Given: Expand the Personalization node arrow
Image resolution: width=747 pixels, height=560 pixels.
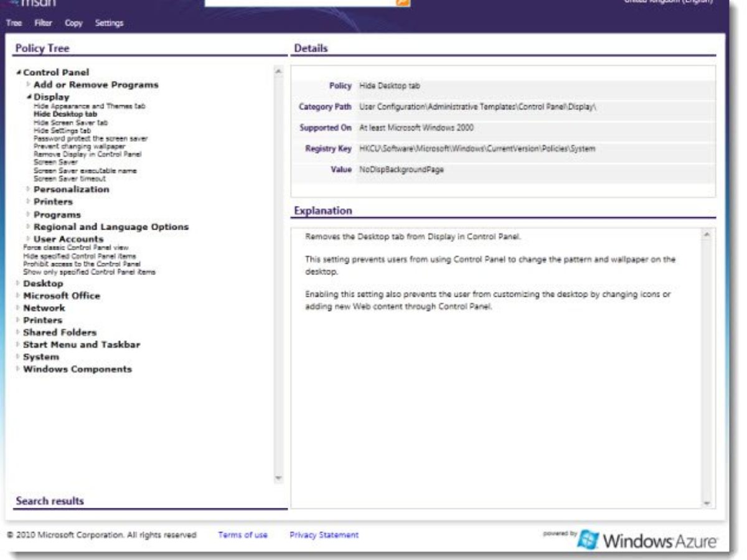Looking at the screenshot, I should [x=29, y=189].
